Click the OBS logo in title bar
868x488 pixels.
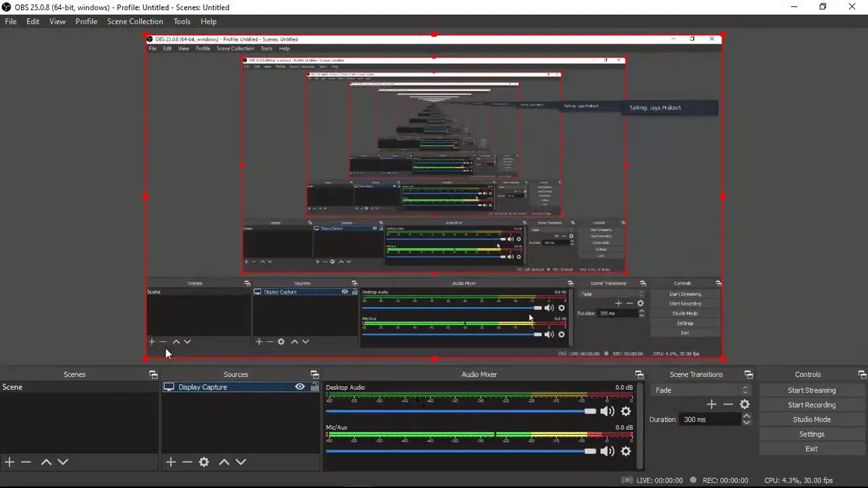click(7, 7)
